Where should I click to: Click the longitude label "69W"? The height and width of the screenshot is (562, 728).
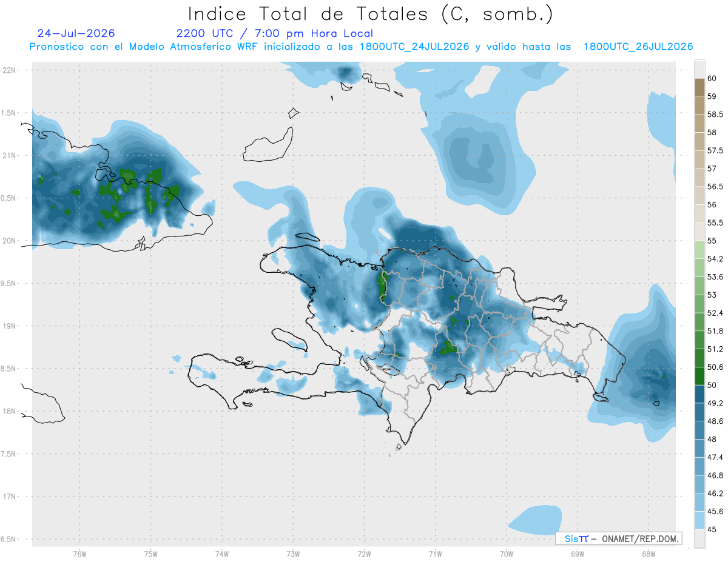coord(578,554)
